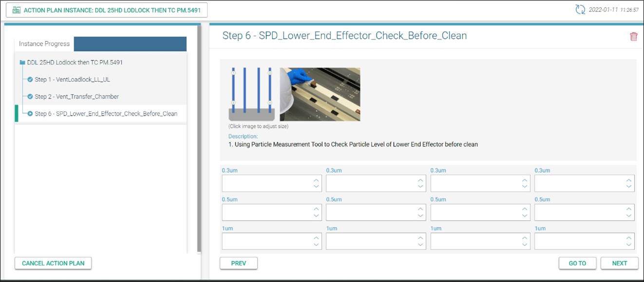Increase the third 1um value with up arrow
Viewport: 644px width, 282px height.
[525, 238]
